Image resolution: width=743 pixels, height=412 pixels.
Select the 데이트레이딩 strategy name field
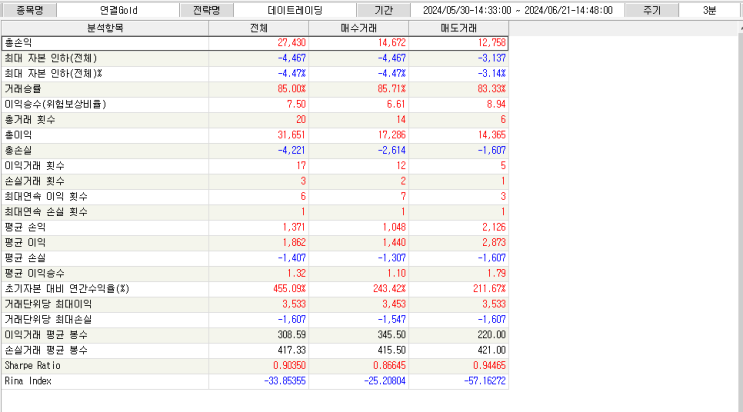[x=295, y=10]
